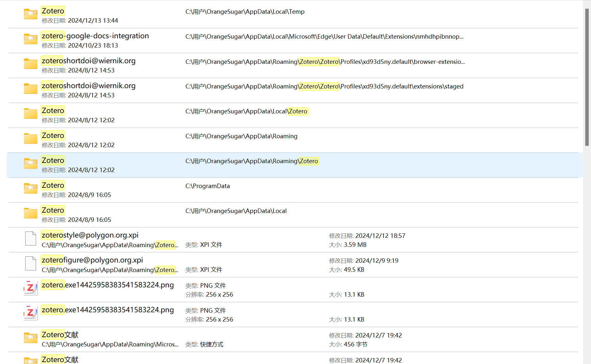Click folder icon of highlighted Roaming\Zotero row

tap(31, 163)
